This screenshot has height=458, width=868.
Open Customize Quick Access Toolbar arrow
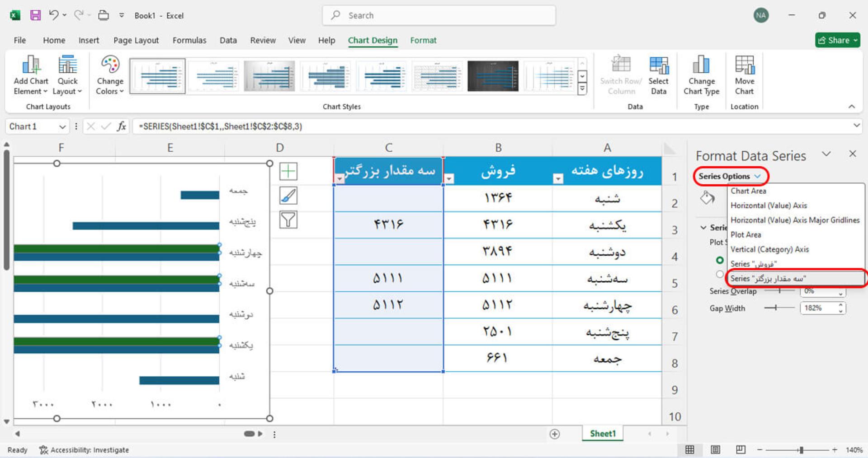coord(122,15)
